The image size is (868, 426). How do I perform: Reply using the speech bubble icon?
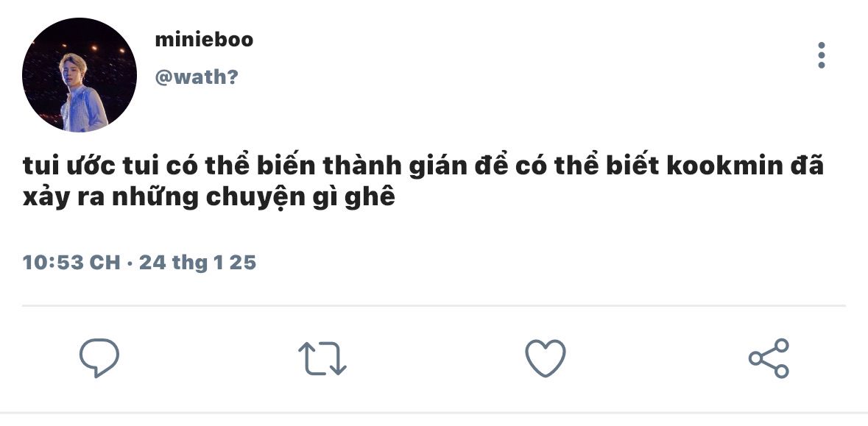(x=99, y=358)
